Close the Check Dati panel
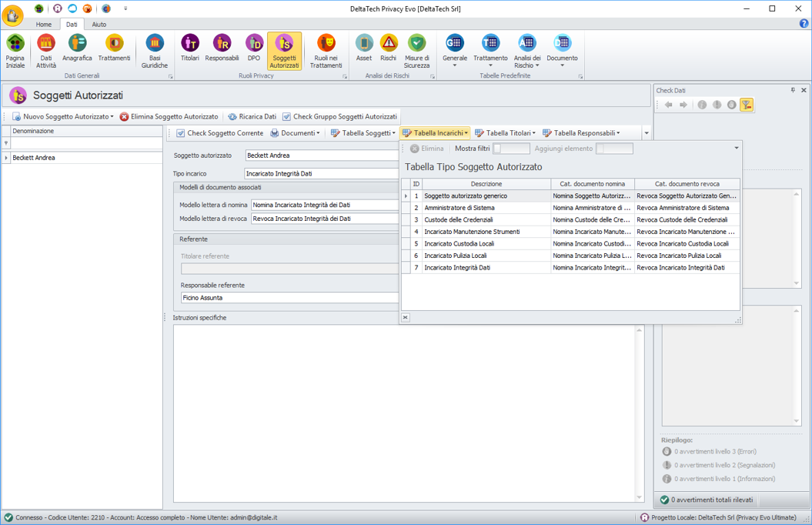The width and height of the screenshot is (812, 525). pos(804,90)
